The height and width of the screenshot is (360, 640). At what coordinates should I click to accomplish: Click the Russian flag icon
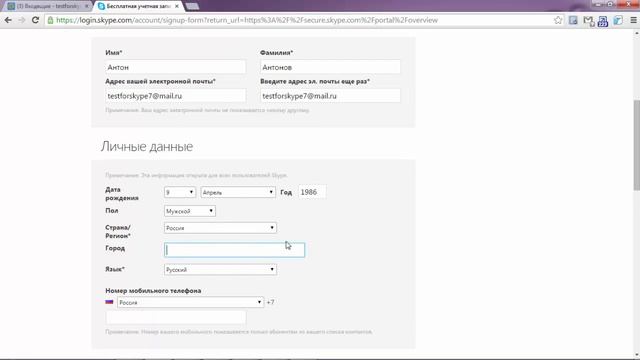click(x=109, y=302)
